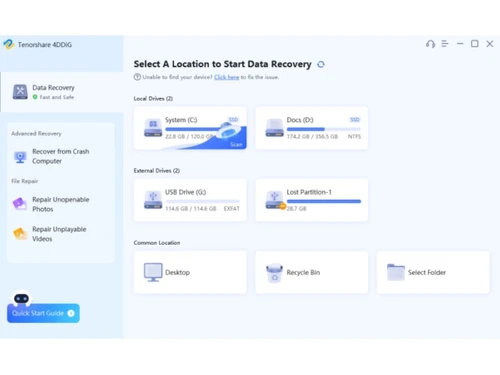Click the green Fast and Safe shield icon
Screen dimensions: 500x375
(35, 97)
